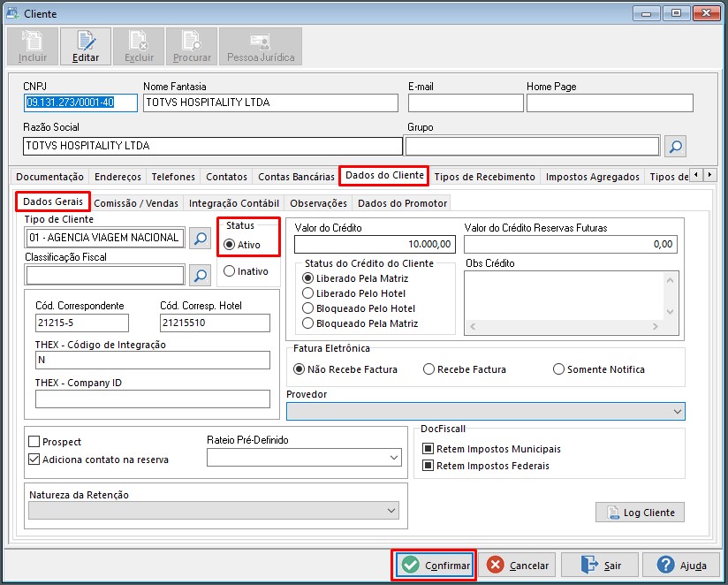The height and width of the screenshot is (585, 728).
Task: Open the Tipo de Cliente search magnifier
Action: [200, 239]
